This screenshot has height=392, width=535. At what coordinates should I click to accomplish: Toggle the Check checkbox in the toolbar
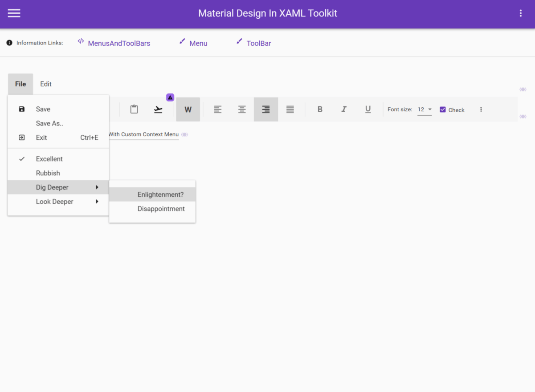(443, 109)
